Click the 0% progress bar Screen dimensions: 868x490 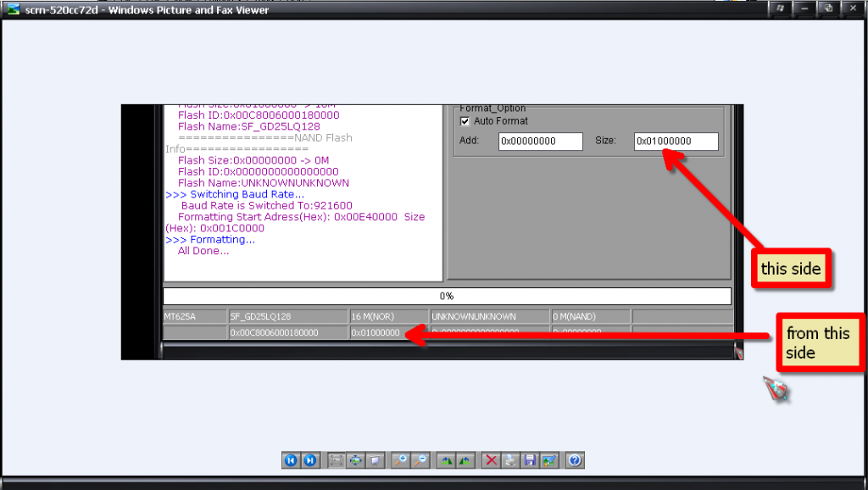coord(447,296)
